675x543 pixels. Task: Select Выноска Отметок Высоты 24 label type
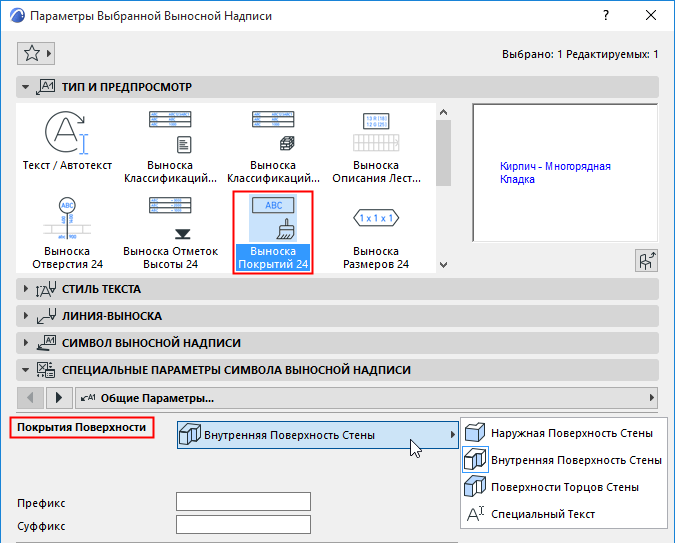point(170,233)
